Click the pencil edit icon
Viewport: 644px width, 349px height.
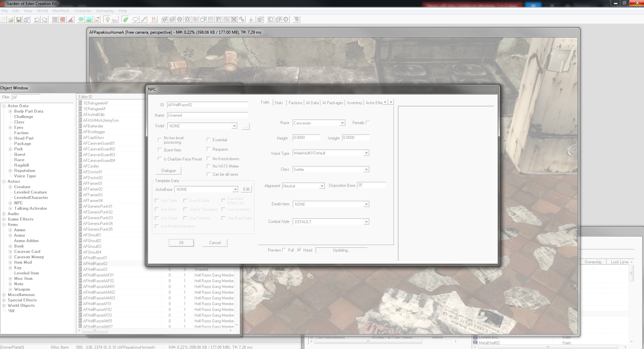click(144, 20)
